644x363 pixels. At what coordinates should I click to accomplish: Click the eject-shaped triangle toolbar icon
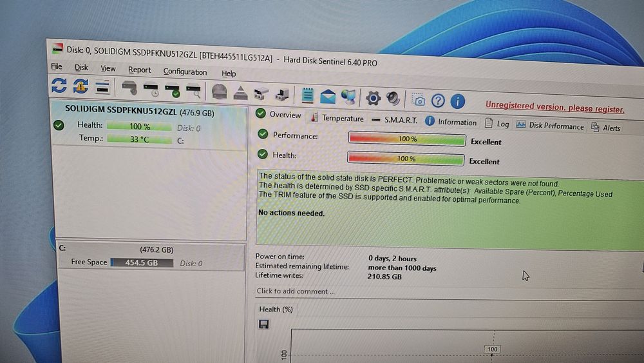click(x=240, y=93)
